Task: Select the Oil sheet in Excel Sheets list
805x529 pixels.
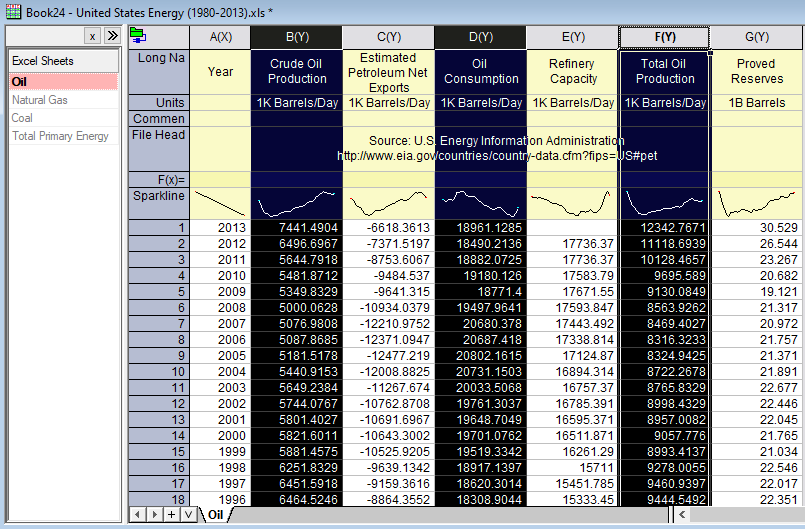Action: pos(64,82)
